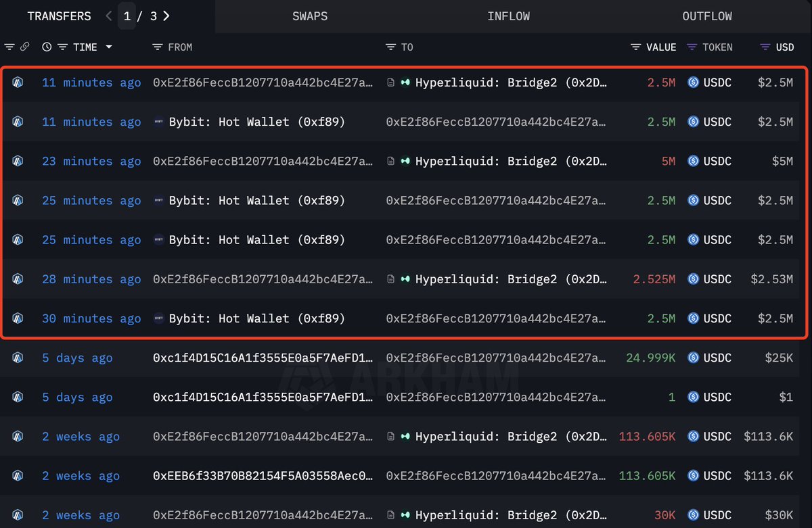Open sender address 0xEEB6f33B70B82154F5A03558Aec0
Image resolution: width=812 pixels, height=528 pixels.
pyautogui.click(x=263, y=476)
